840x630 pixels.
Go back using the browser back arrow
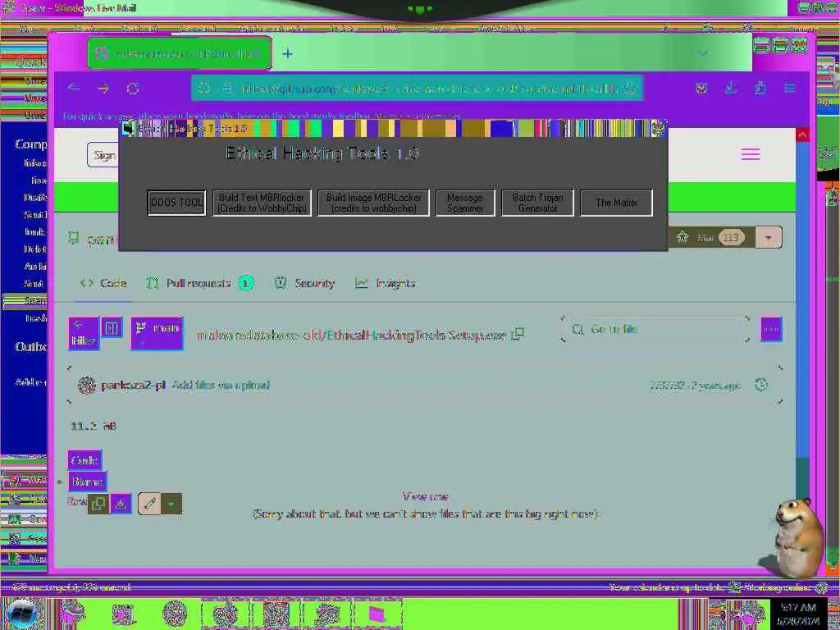point(74,88)
